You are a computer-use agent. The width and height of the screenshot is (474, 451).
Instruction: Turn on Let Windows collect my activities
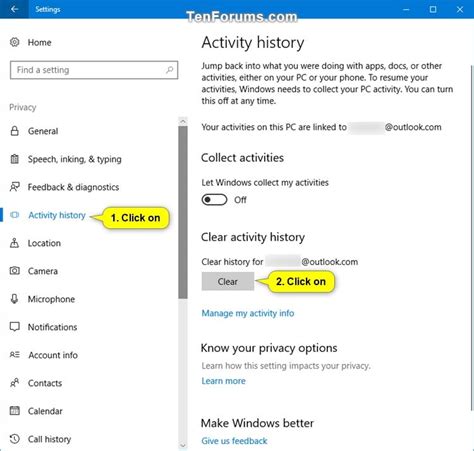214,200
